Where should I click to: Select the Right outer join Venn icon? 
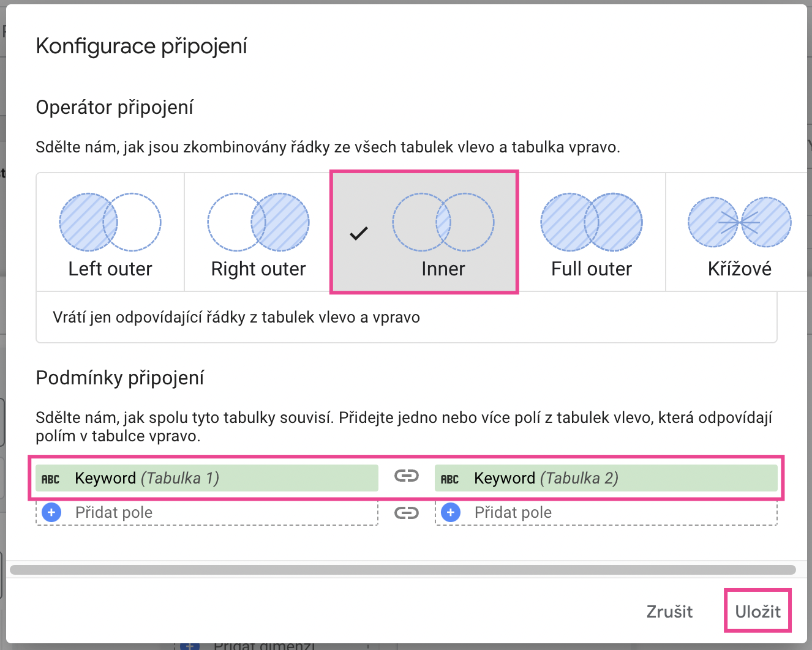click(258, 222)
